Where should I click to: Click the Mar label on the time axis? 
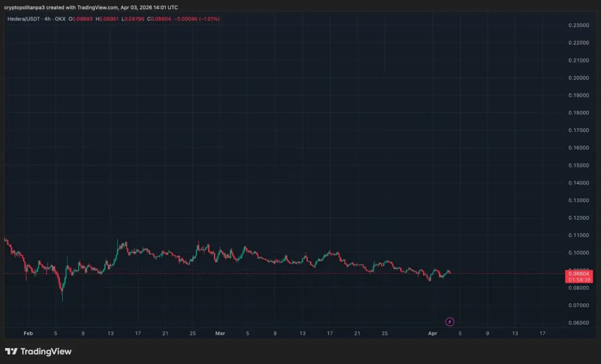(220, 333)
